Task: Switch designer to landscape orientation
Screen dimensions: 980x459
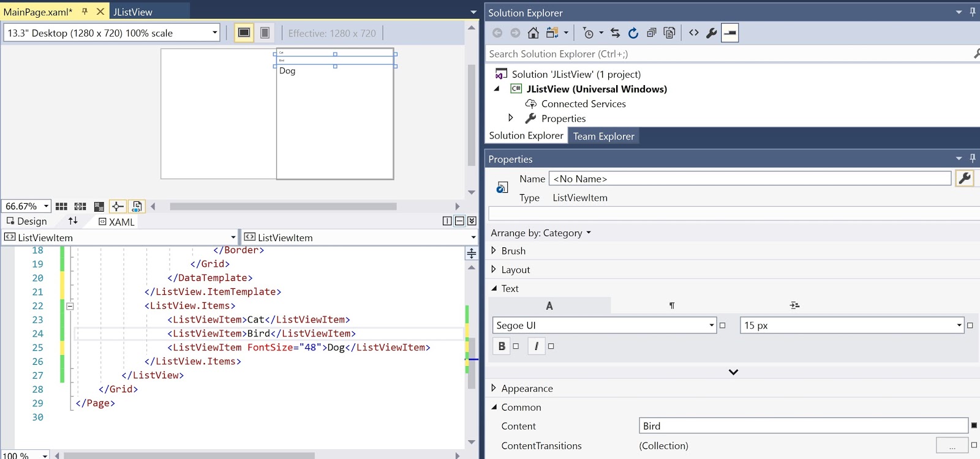Action: [x=244, y=32]
